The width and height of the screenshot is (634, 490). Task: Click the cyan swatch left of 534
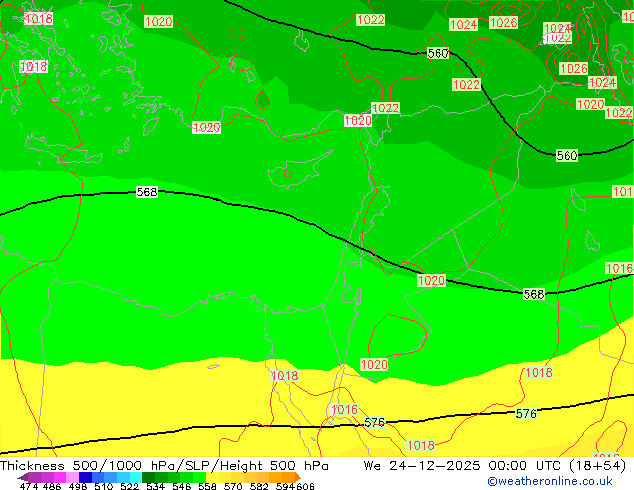(x=136, y=477)
